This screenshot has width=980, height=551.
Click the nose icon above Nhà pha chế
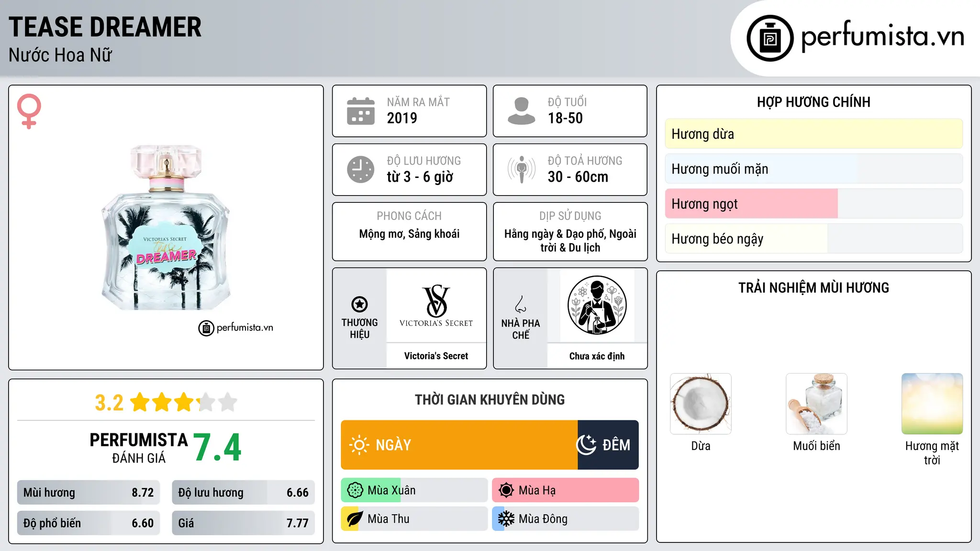(521, 304)
